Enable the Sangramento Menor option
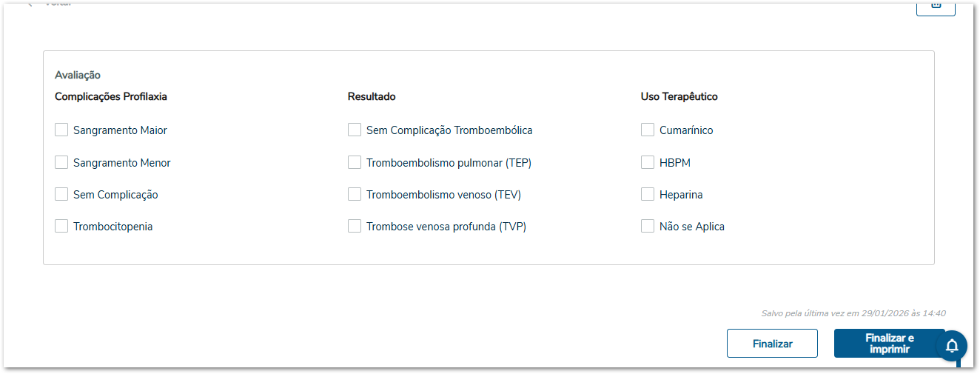The width and height of the screenshot is (980, 374). pos(61,162)
